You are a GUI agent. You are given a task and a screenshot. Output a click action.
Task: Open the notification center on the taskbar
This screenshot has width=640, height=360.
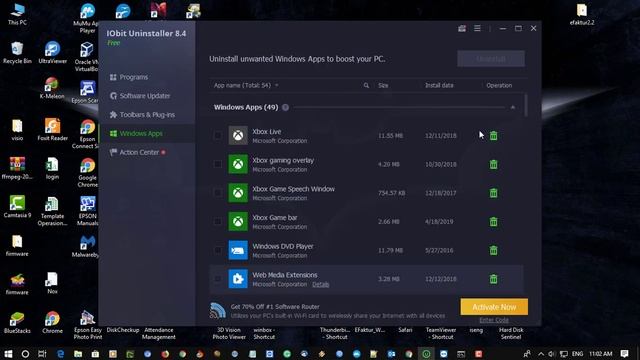click(x=624, y=353)
